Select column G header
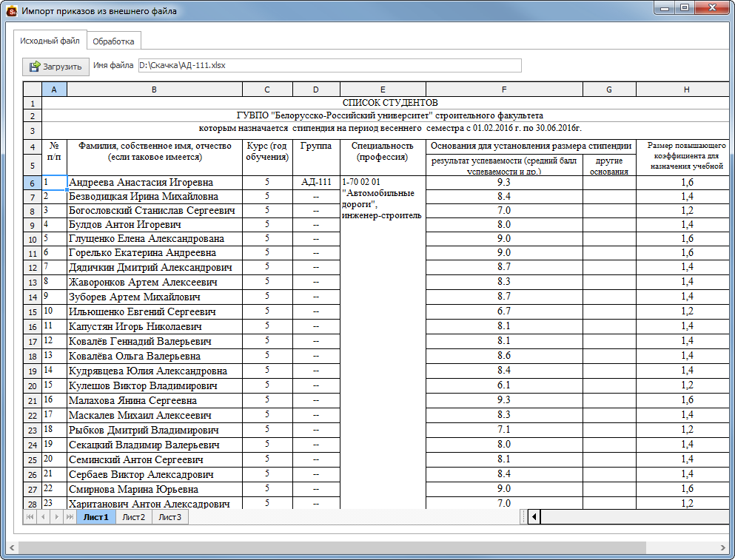The height and width of the screenshot is (560, 735). pos(609,90)
